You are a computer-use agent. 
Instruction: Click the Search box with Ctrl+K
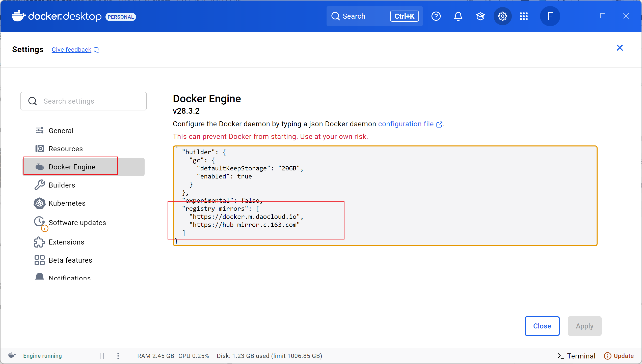click(375, 16)
